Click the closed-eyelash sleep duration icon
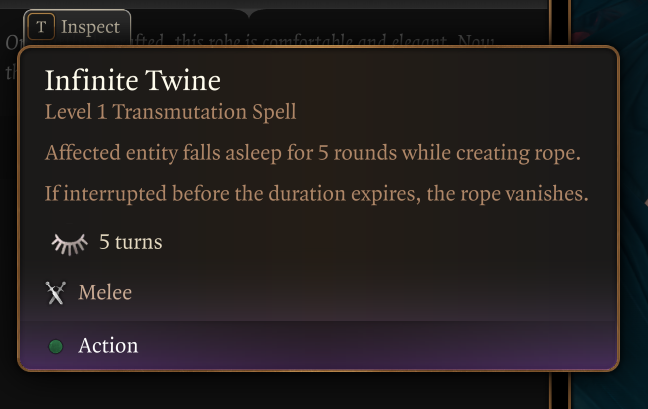This screenshot has height=409, width=648. [x=70, y=242]
